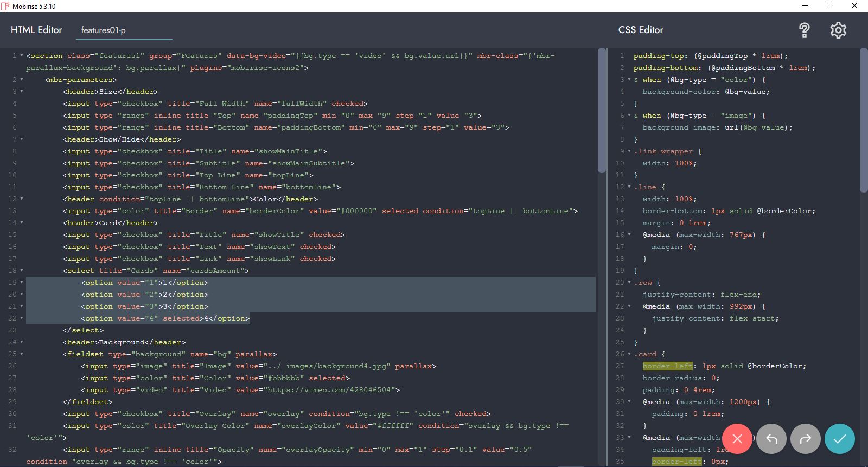Click the CSS Editor heading

[641, 30]
